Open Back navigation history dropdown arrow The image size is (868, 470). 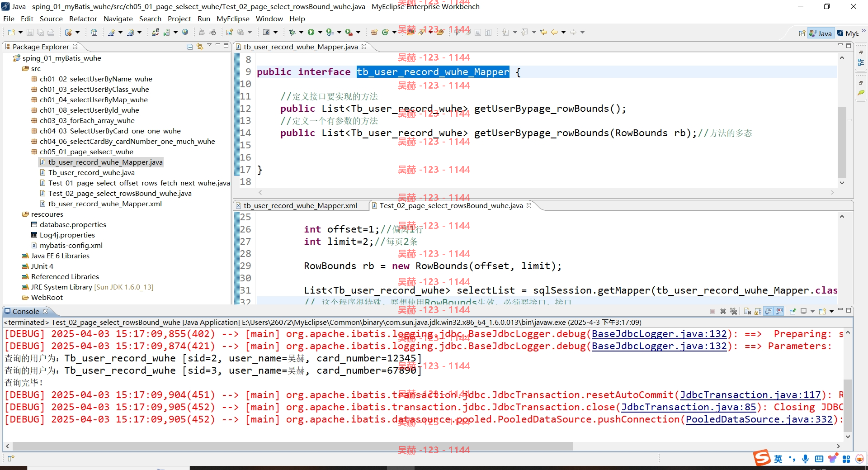(x=563, y=32)
